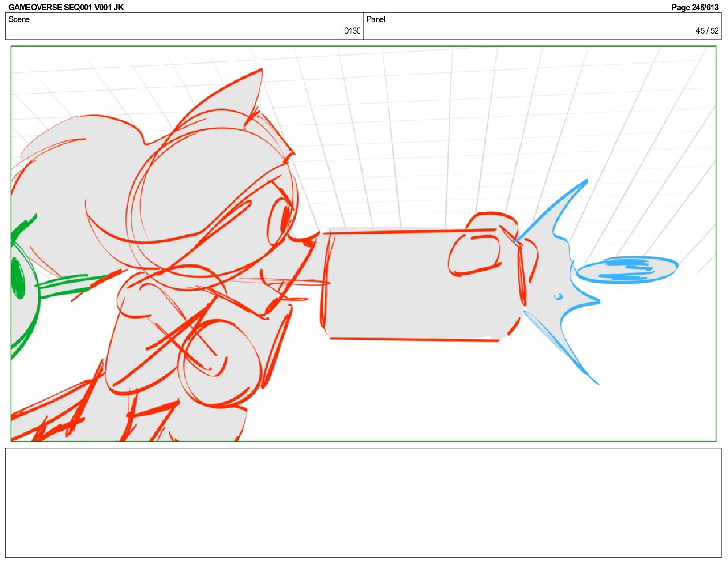Click the 'Page 245/613' page indicator
Viewport: 728px width, 563px height.
click(x=695, y=7)
